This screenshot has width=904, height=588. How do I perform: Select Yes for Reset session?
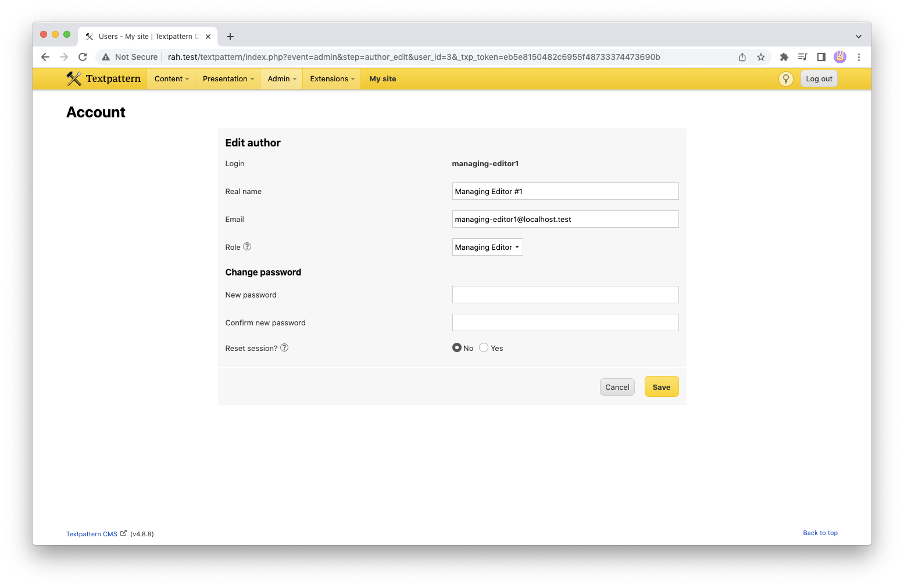point(484,347)
